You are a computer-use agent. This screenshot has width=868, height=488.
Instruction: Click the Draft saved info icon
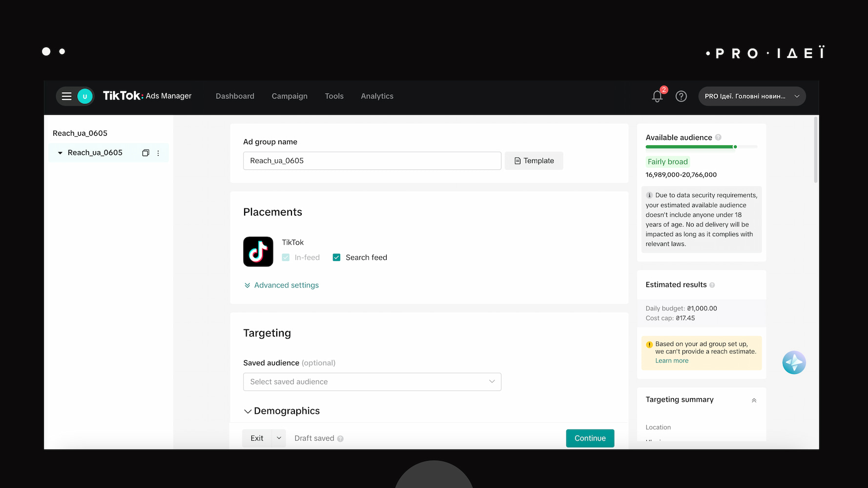(340, 439)
